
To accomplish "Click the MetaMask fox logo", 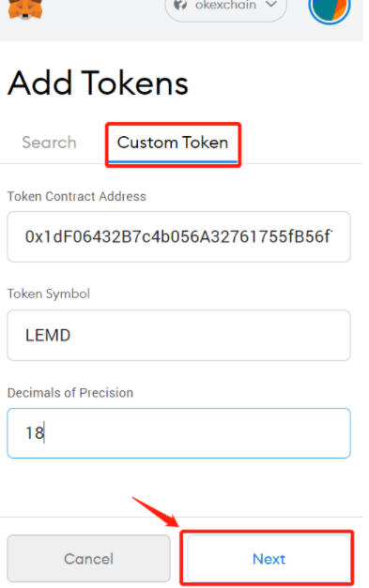I will click(x=25, y=8).
